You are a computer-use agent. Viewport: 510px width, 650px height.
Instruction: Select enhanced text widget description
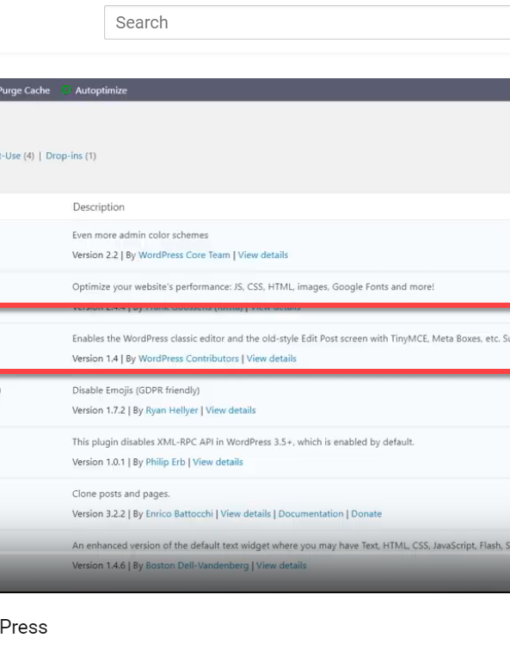(291, 546)
